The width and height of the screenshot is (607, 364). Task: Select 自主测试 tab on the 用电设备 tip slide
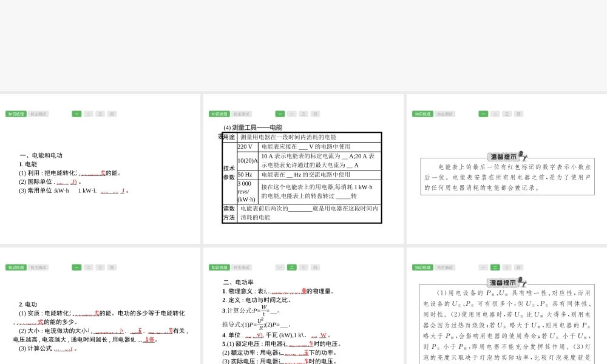pos(445,268)
